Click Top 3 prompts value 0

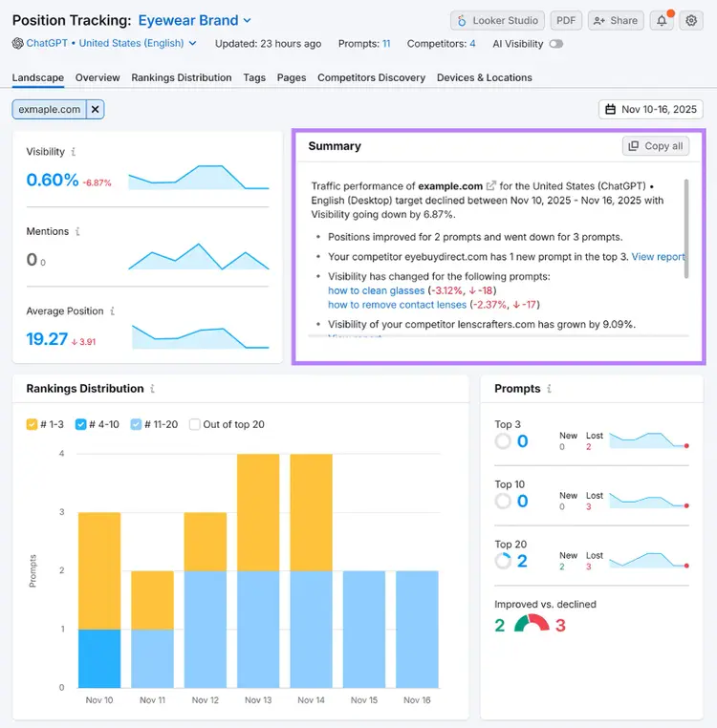pos(522,441)
